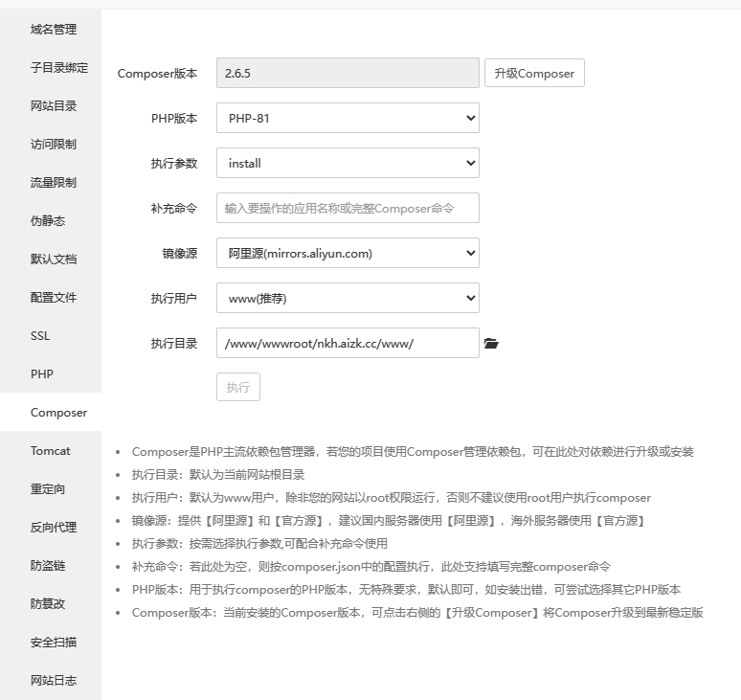Screen dimensions: 741x700
Task: Open the 执行参数 dropdown showing install
Action: 348,163
